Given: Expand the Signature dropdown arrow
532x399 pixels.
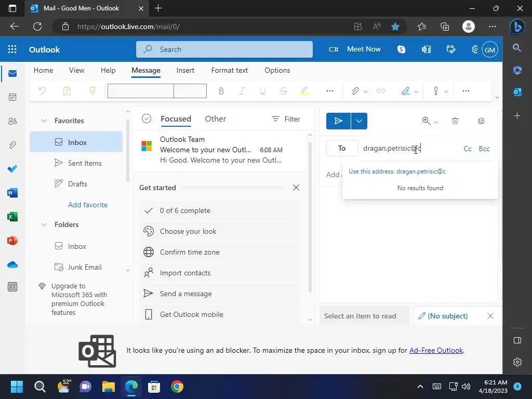Looking at the screenshot, I should [x=416, y=91].
